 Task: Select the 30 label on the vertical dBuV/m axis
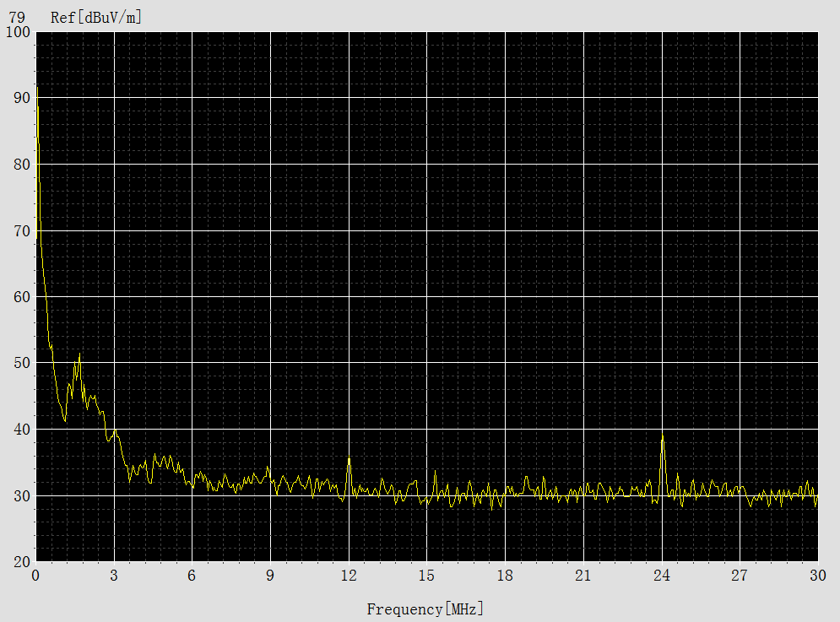tap(22, 496)
